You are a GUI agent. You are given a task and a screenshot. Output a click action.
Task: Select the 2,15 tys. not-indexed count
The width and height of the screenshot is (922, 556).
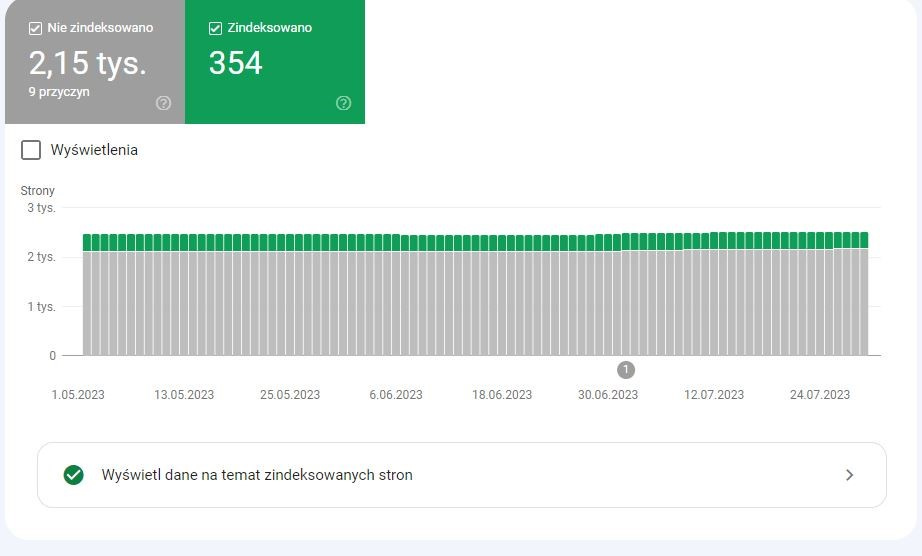[x=88, y=64]
